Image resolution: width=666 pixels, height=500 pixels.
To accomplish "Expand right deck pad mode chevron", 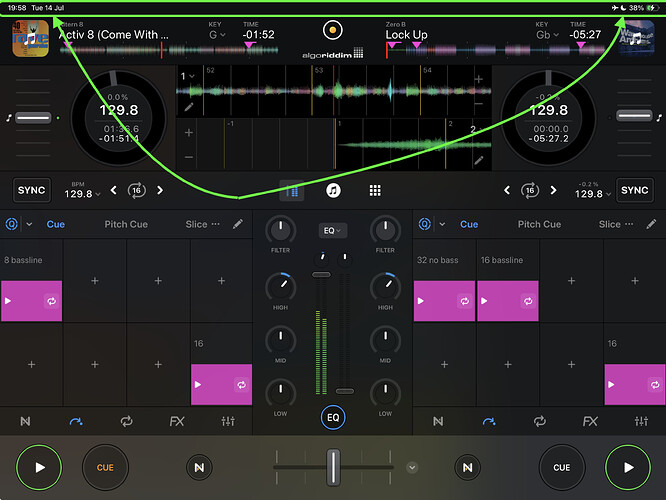I will click(442, 224).
